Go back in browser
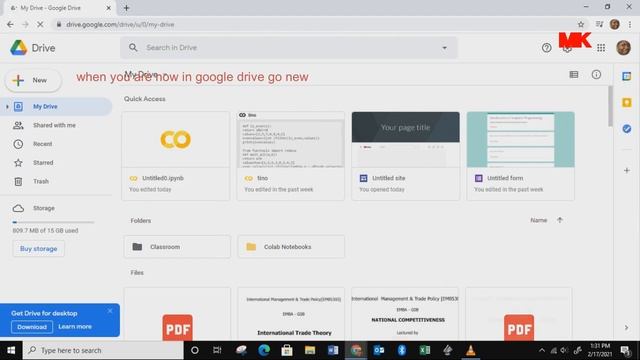 10,24
